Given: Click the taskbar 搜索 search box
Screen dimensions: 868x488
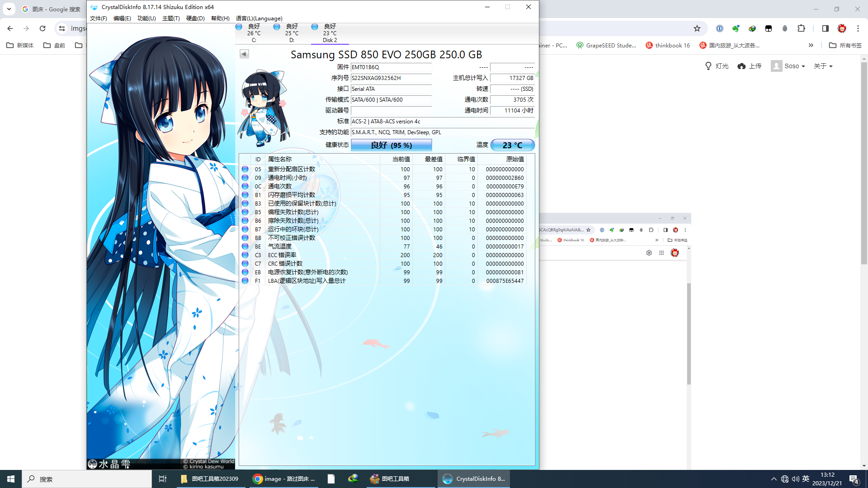Looking at the screenshot, I should 87,479.
